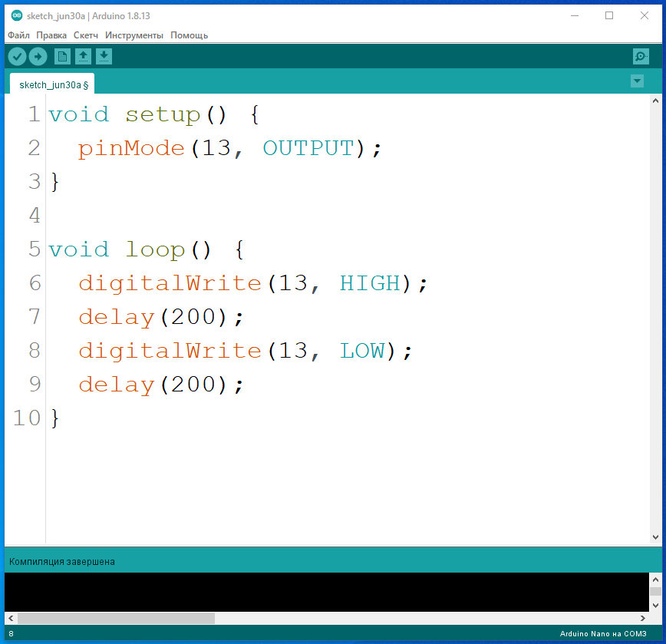The width and height of the screenshot is (666, 644).
Task: Open the Serial Monitor magnifier icon
Action: (641, 56)
